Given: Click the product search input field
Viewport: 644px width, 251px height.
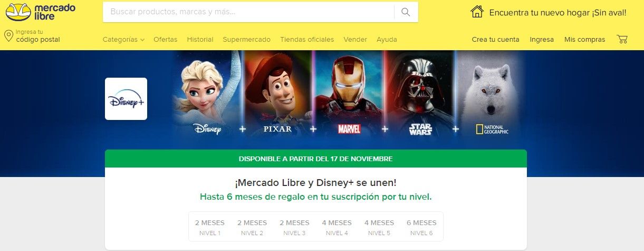Looking at the screenshot, I should (x=248, y=12).
